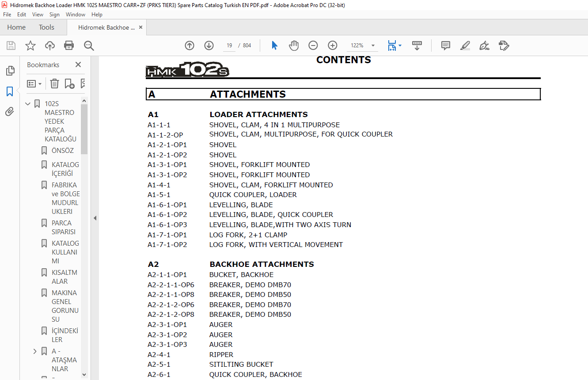Viewport: 588px width, 380px height.
Task: Click the A2-4-1 RIPPER entry
Action: [x=190, y=355]
